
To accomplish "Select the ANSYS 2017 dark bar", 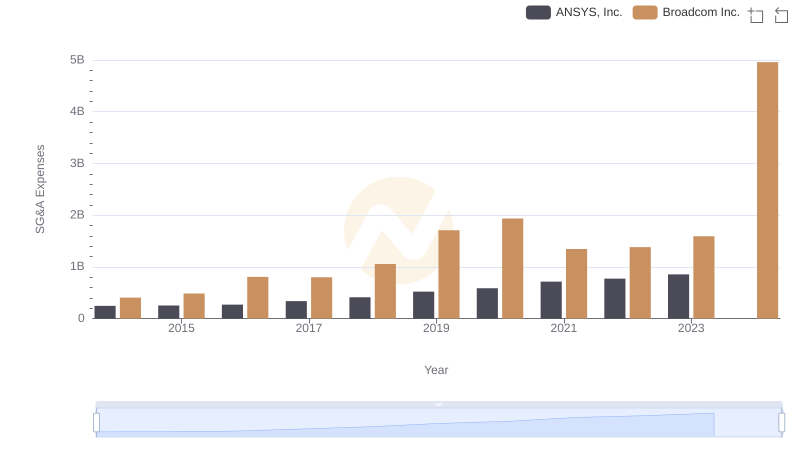I will 296,310.
